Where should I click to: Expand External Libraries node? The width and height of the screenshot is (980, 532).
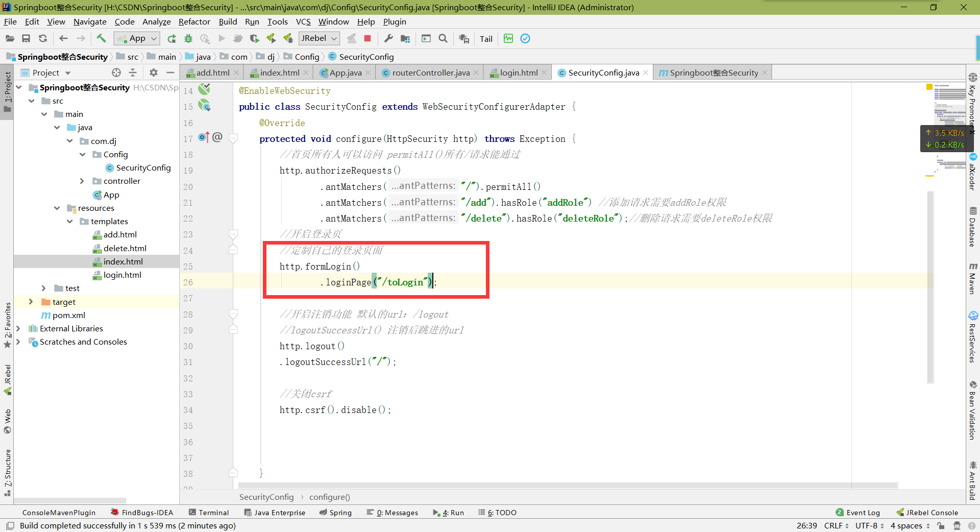point(19,328)
